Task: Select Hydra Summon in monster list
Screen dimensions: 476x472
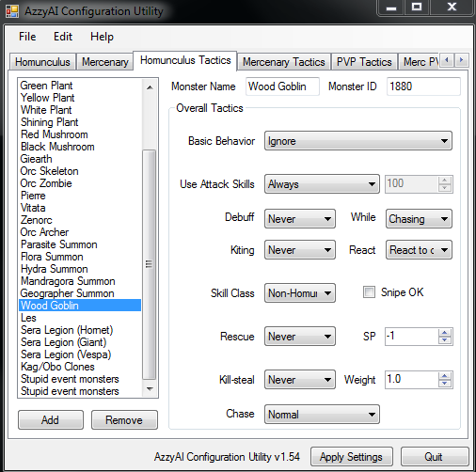Action: [x=80, y=269]
